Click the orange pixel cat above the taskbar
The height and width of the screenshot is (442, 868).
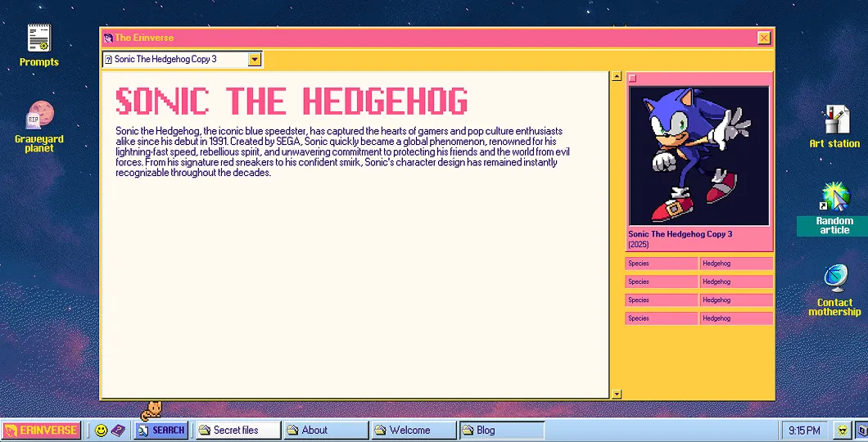pos(151,411)
